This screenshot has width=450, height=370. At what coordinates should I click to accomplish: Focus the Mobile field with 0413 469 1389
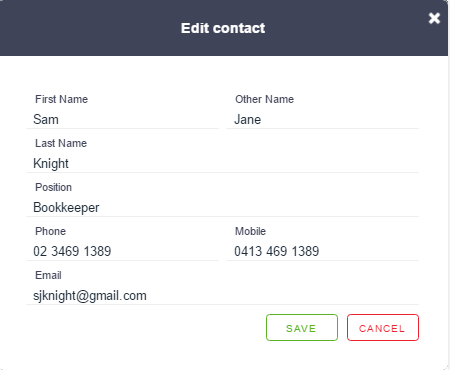point(322,252)
